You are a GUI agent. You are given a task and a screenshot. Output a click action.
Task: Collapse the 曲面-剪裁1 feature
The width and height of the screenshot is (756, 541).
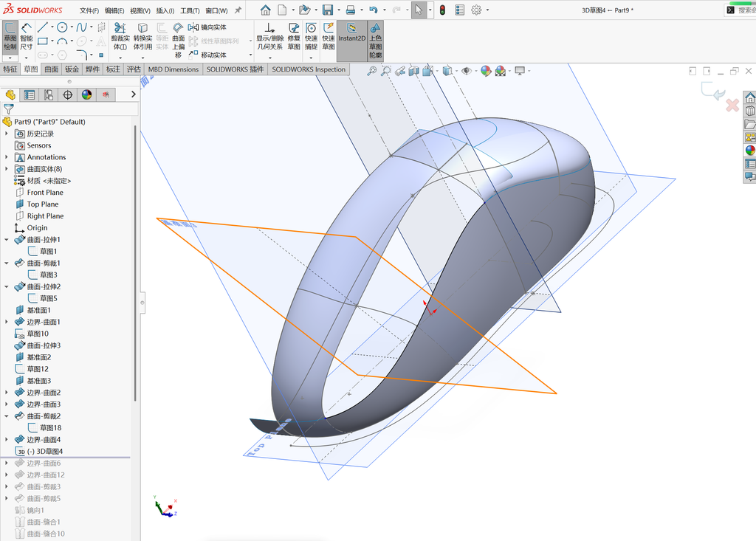click(x=6, y=263)
